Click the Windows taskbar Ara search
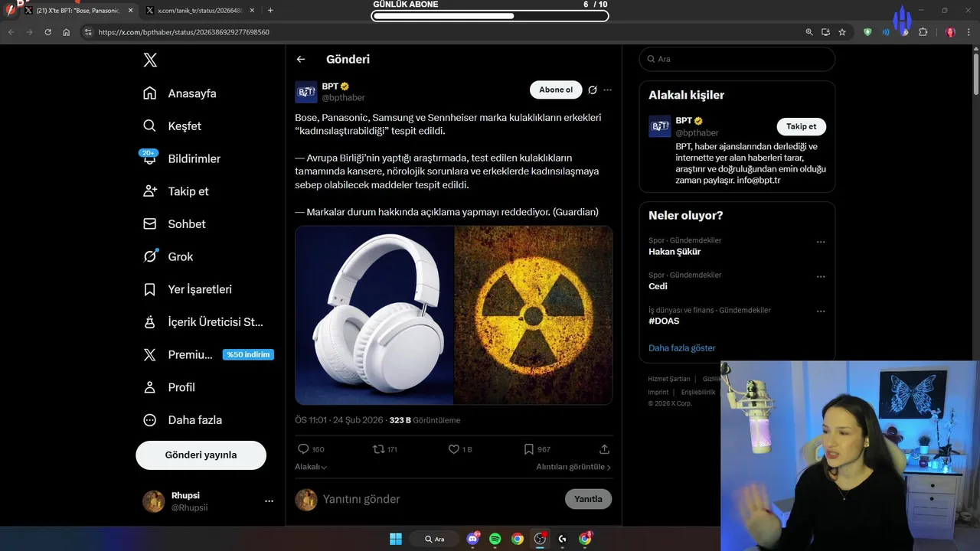The width and height of the screenshot is (980, 551). coord(435,539)
